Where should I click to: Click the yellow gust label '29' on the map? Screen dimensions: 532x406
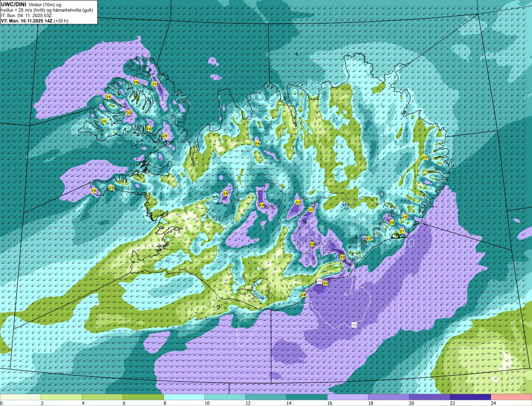pyautogui.click(x=262, y=205)
